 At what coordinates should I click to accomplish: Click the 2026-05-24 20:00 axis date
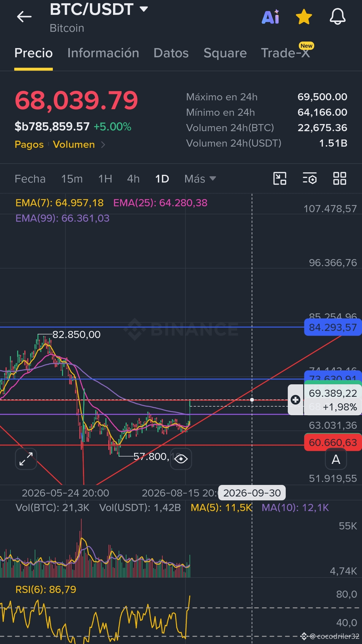pyautogui.click(x=66, y=493)
